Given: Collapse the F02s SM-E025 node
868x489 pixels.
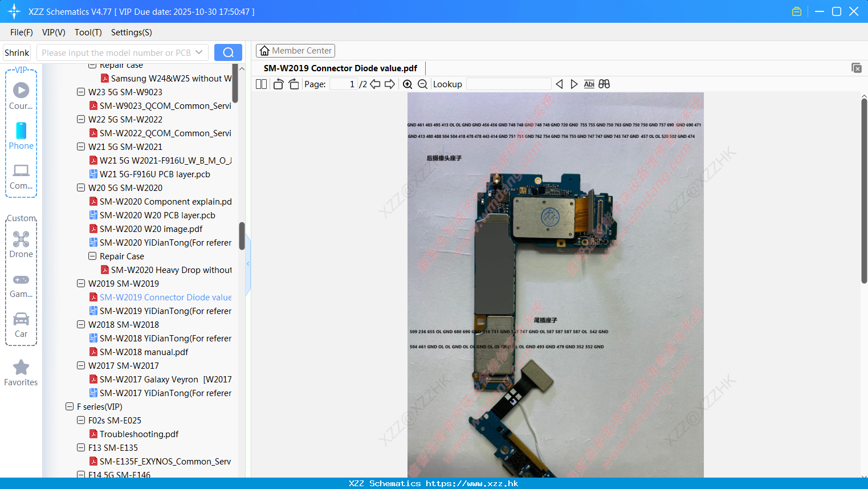Looking at the screenshot, I should coord(81,420).
